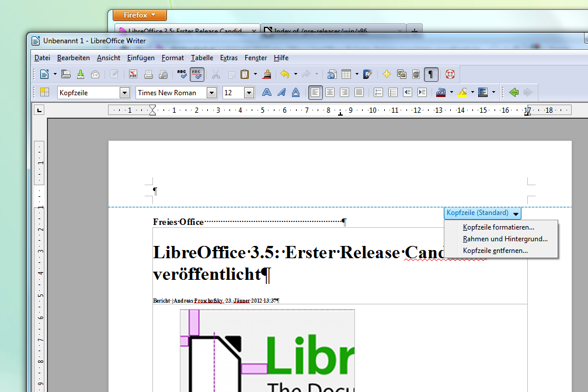Open the Einfügen menu
Screen dimensions: 588x392
[141, 58]
